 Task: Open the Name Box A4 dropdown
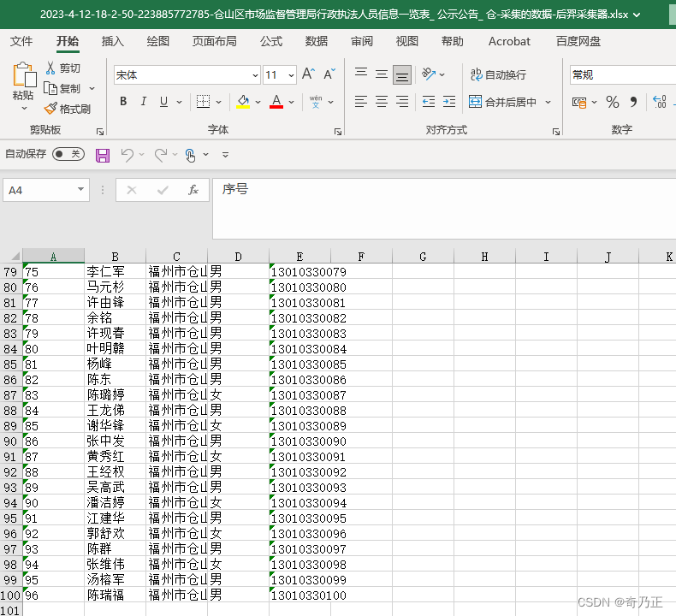(x=80, y=189)
